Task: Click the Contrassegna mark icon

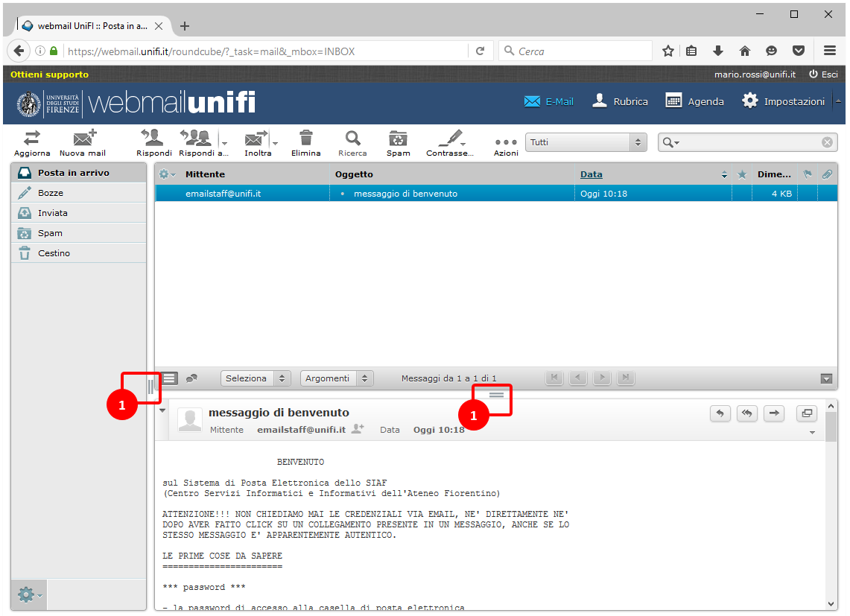Action: tap(451, 139)
